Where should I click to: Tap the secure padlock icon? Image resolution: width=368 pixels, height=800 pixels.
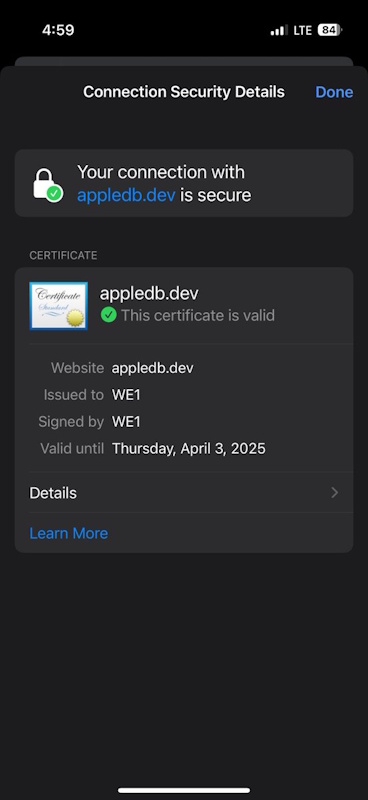click(47, 185)
